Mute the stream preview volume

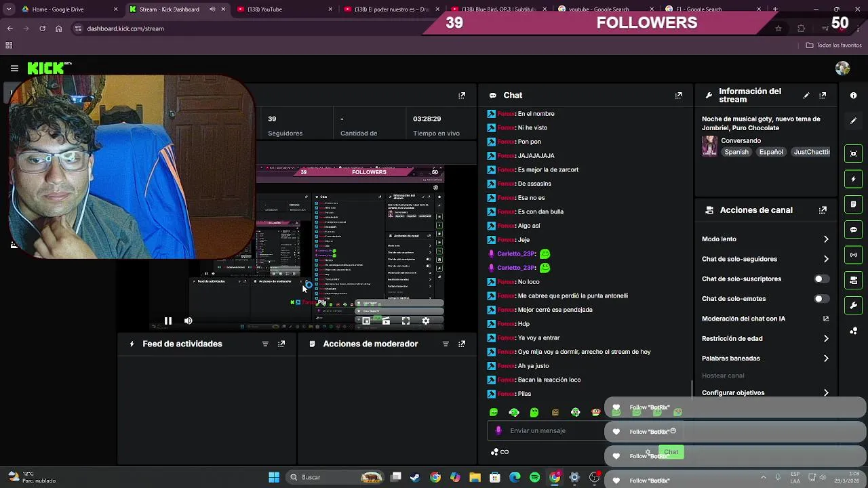coord(189,321)
